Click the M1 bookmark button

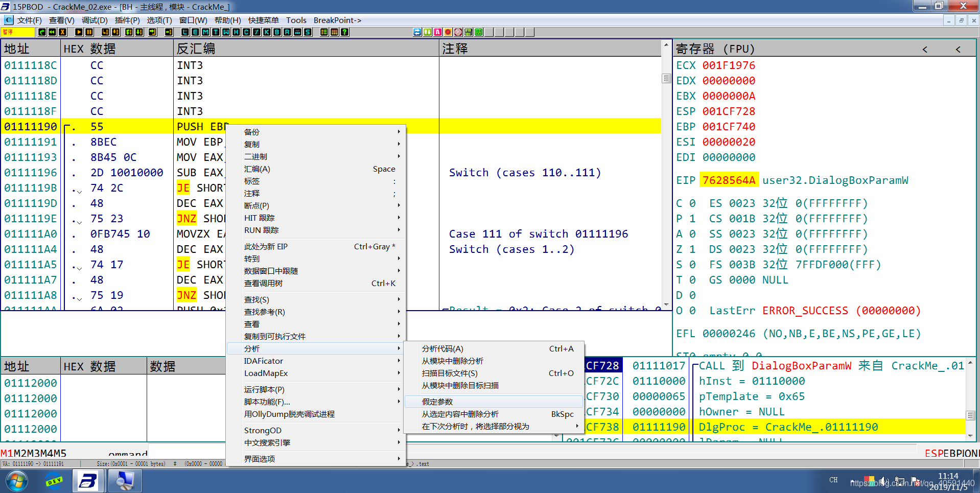7,453
